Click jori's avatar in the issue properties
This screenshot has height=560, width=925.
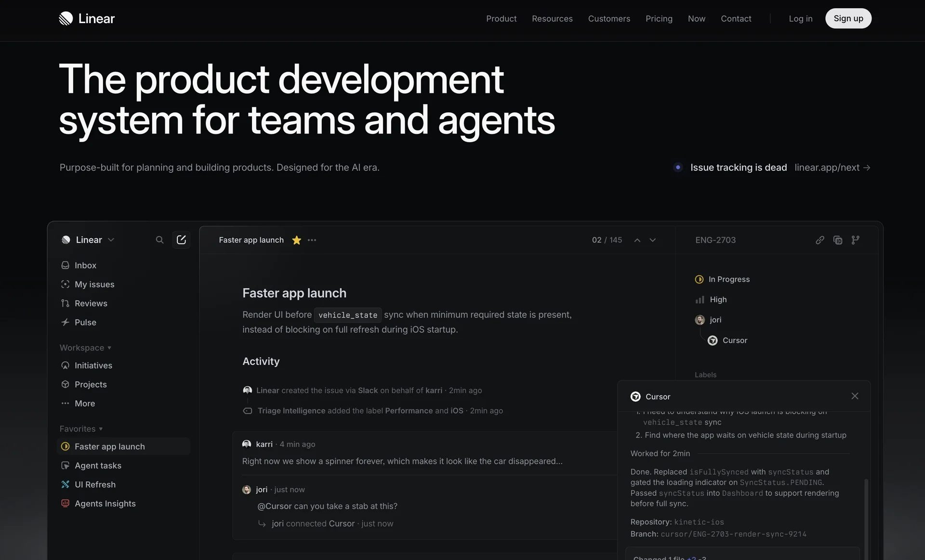tap(700, 320)
